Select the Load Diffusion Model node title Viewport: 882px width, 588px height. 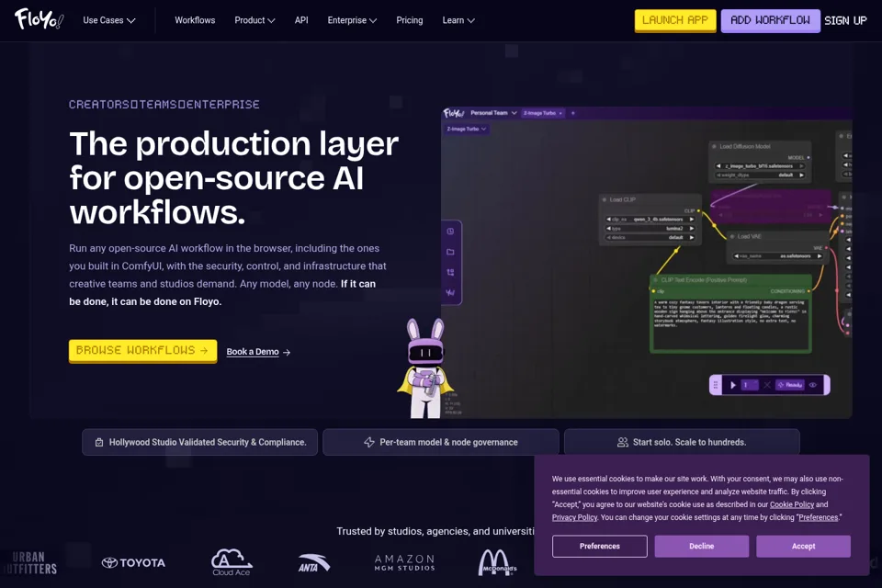[x=745, y=146]
